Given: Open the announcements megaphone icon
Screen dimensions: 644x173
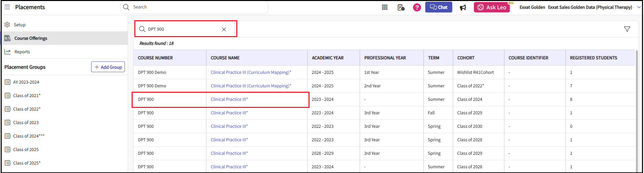Looking at the screenshot, I should point(463,7).
